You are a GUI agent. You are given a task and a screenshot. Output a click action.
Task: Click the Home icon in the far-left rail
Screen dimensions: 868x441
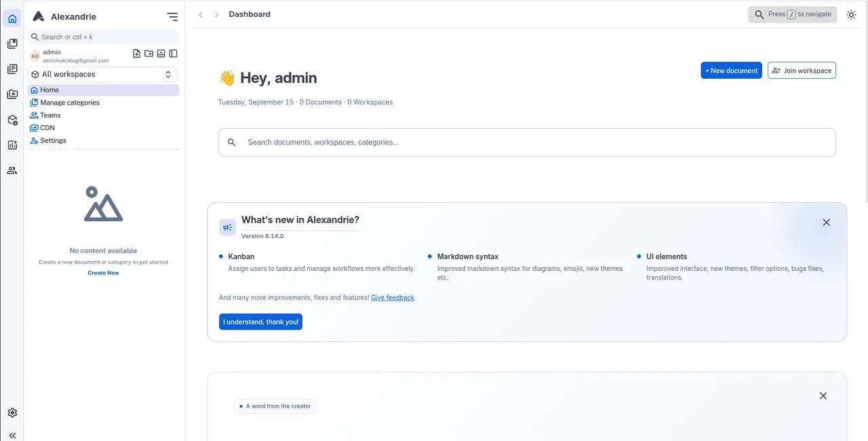pos(12,19)
